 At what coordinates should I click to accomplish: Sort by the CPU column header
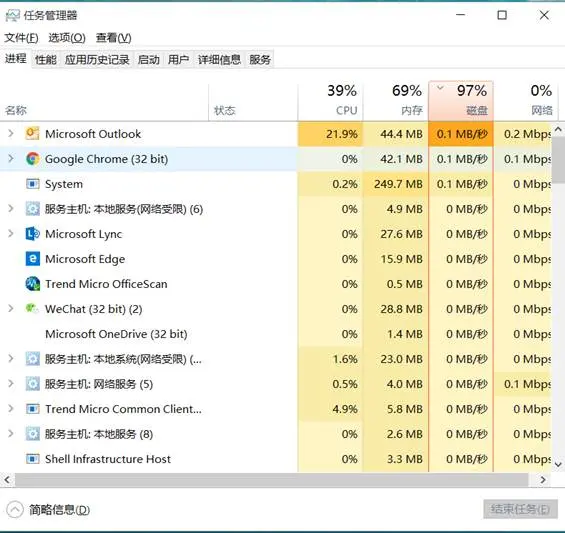click(330, 102)
